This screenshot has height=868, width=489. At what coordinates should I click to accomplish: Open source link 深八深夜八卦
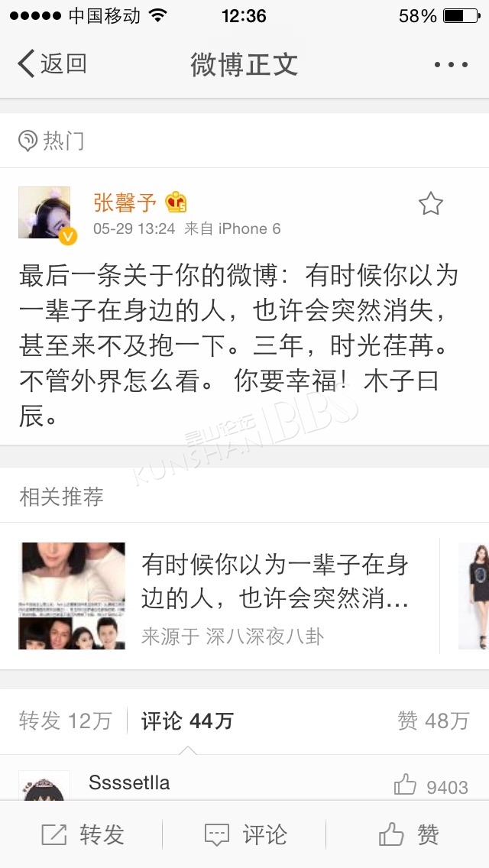tap(264, 636)
